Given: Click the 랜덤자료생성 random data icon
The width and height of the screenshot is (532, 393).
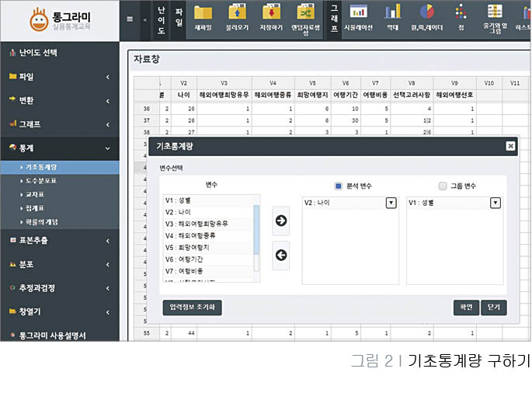Looking at the screenshot, I should pyautogui.click(x=305, y=12).
